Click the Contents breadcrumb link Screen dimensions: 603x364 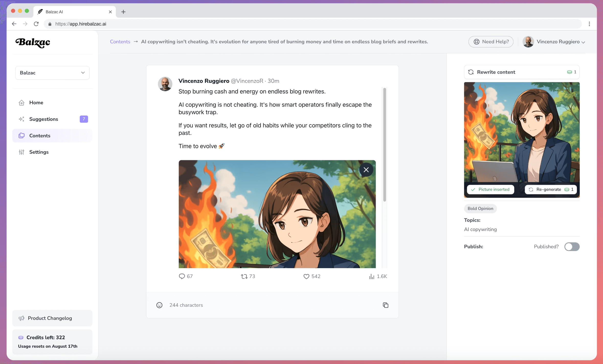tap(120, 42)
